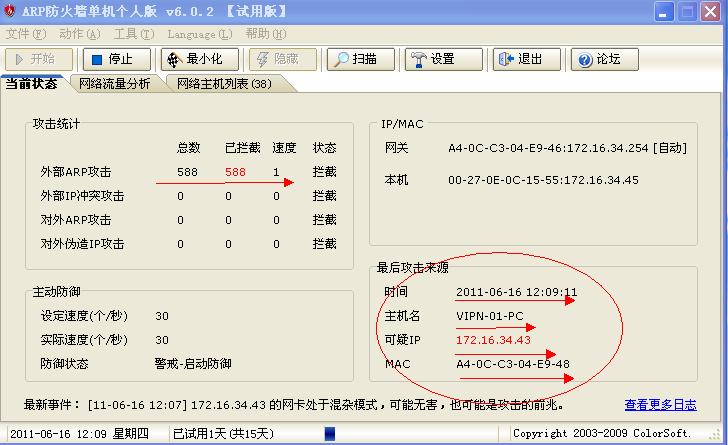Click the 查看更多日志 link

(x=660, y=405)
